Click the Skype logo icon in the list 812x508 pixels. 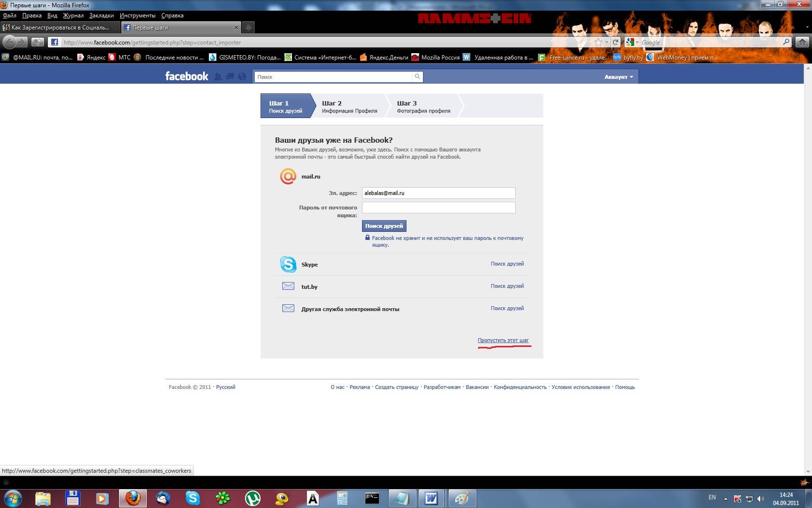click(288, 264)
